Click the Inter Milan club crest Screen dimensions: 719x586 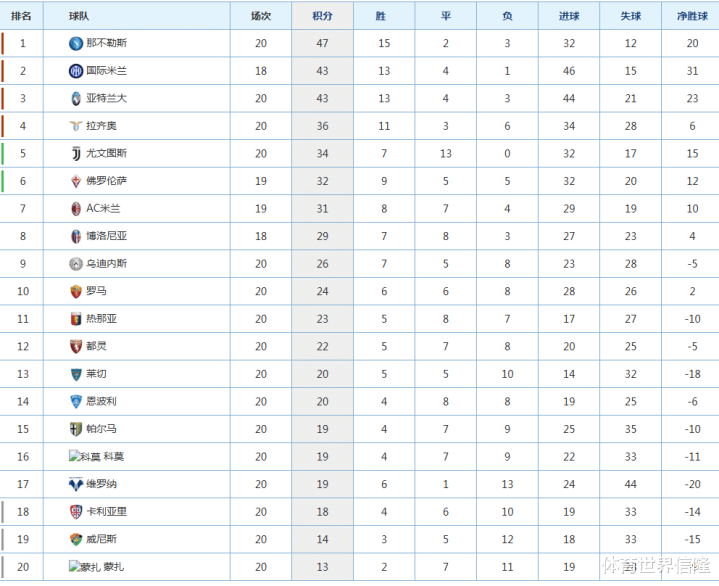(76, 71)
